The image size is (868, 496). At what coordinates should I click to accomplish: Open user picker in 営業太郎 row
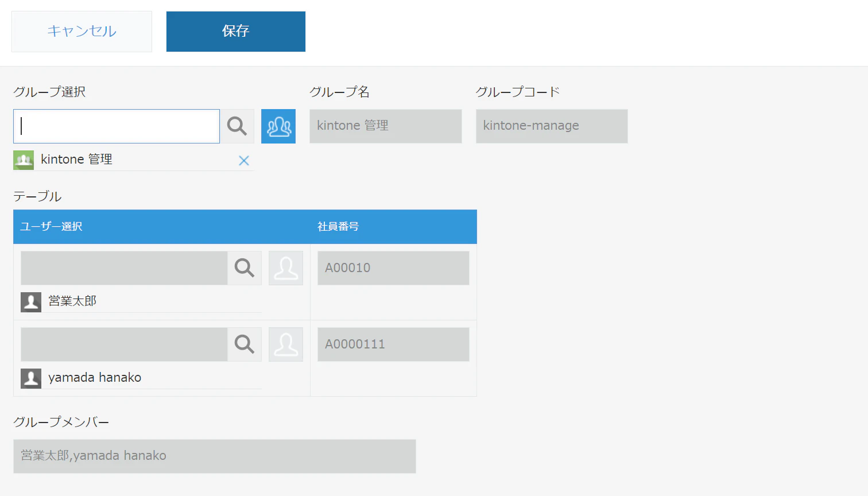coord(286,268)
